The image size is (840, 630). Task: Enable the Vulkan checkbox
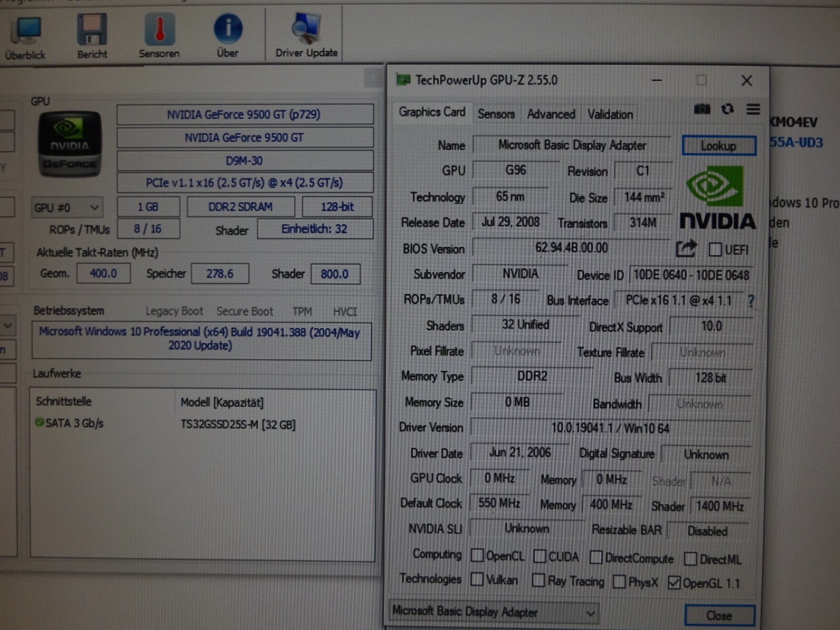pyautogui.click(x=477, y=579)
